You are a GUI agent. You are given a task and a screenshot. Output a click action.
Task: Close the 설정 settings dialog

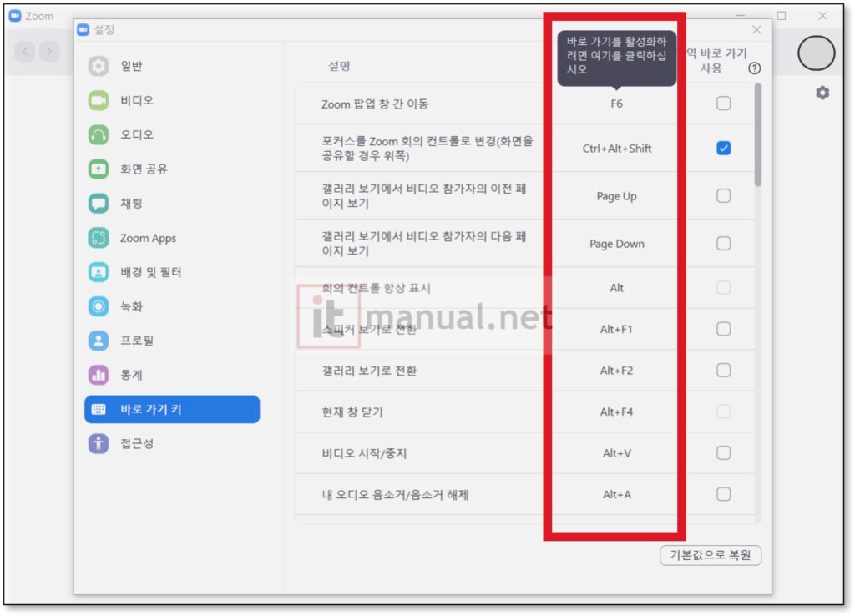coord(756,29)
